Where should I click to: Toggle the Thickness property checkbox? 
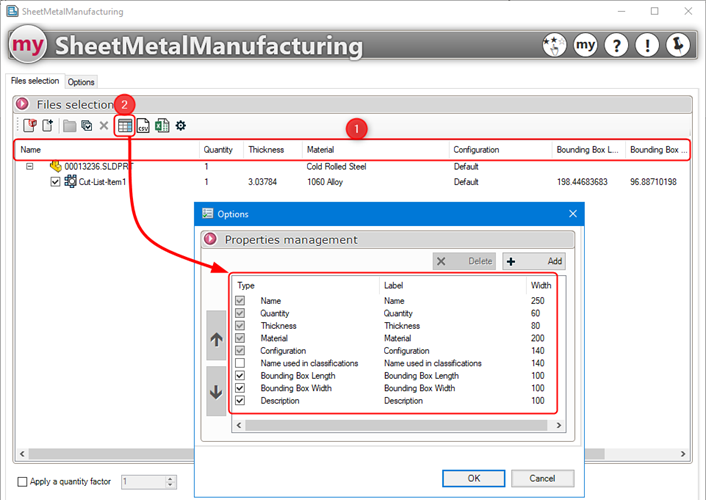[x=240, y=326]
